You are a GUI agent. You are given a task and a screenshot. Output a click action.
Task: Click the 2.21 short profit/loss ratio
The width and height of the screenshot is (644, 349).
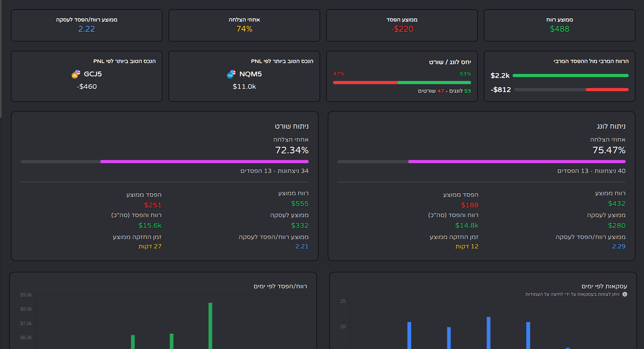pyautogui.click(x=302, y=246)
